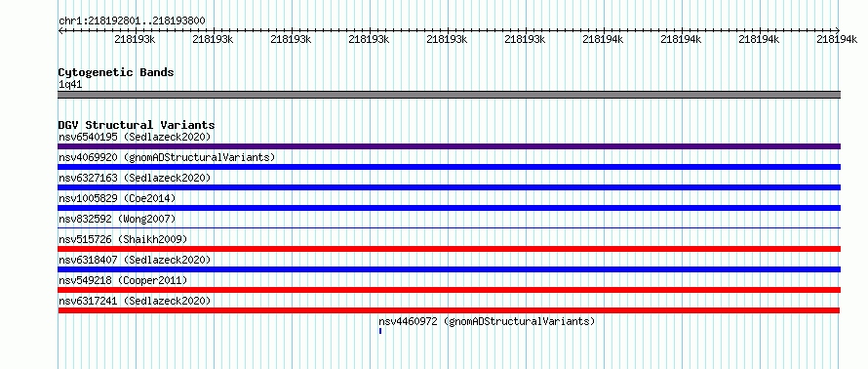Select the nsv1005829 (Coe2014) label

coord(117,198)
